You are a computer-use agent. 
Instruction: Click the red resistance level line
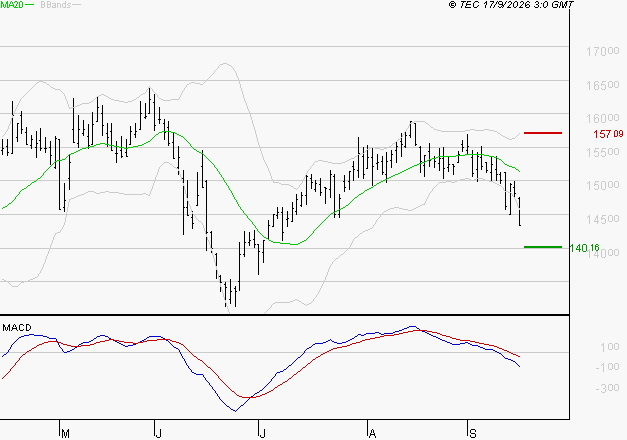(543, 133)
